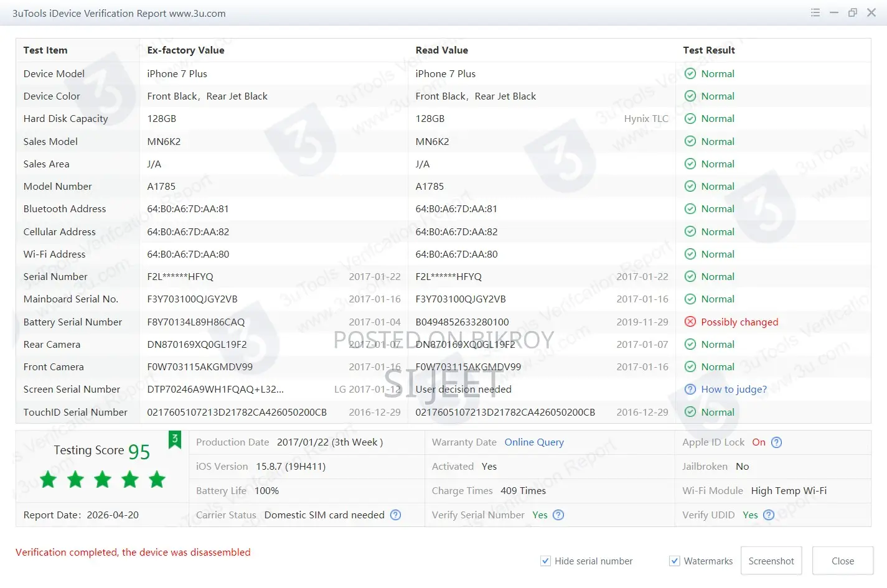This screenshot has height=588, width=887.
Task: Click the 'Domestic SIM card needed' carrier status
Action: [x=324, y=515]
